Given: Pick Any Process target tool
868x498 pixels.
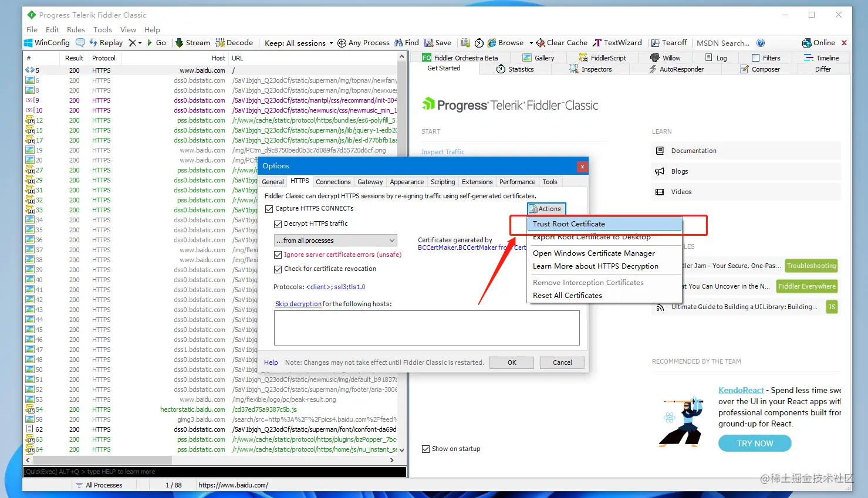Looking at the screenshot, I should (363, 43).
